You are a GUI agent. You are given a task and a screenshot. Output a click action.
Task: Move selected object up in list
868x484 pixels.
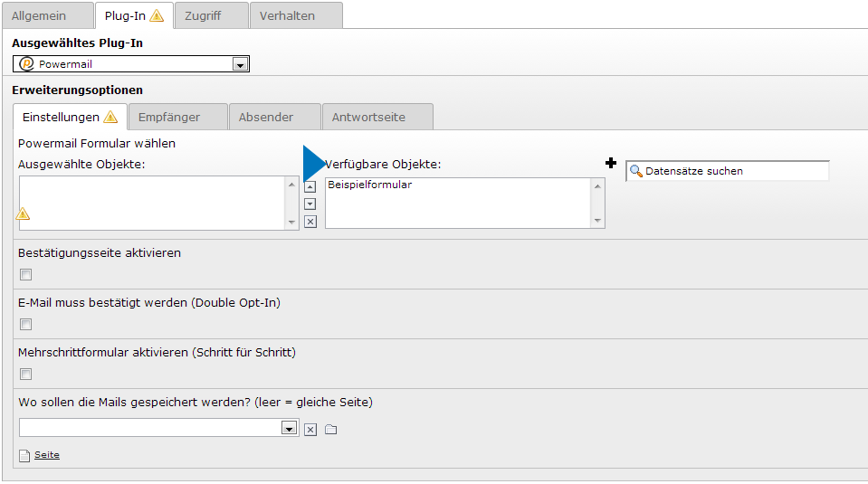pos(310,186)
